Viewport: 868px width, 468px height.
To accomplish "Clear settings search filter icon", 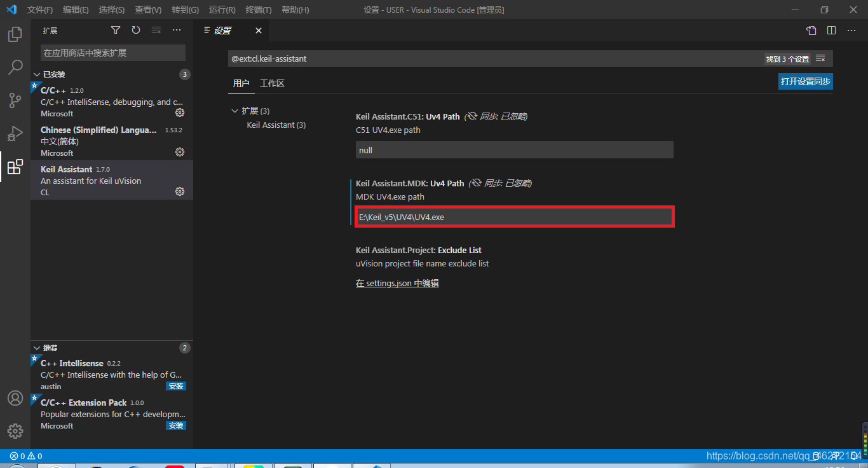I will 820,59.
